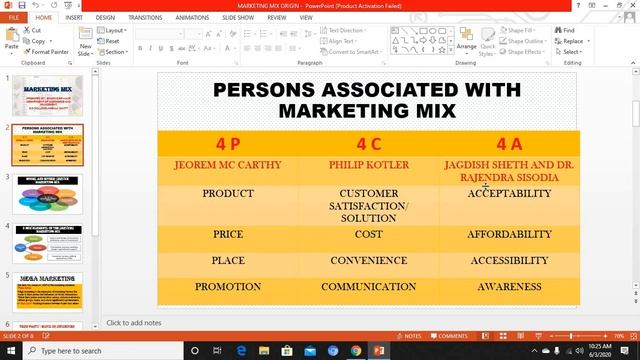Viewport: 640px width, 360px height.
Task: Switch to the SLIDE SHOW tab
Action: (238, 18)
